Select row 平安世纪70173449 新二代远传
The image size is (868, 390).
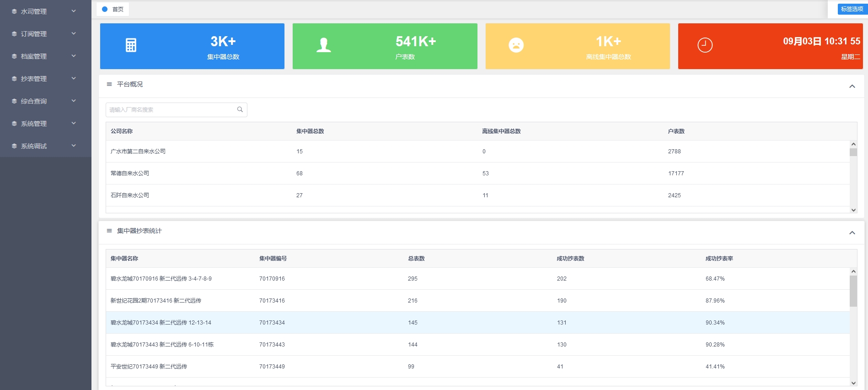(x=478, y=367)
